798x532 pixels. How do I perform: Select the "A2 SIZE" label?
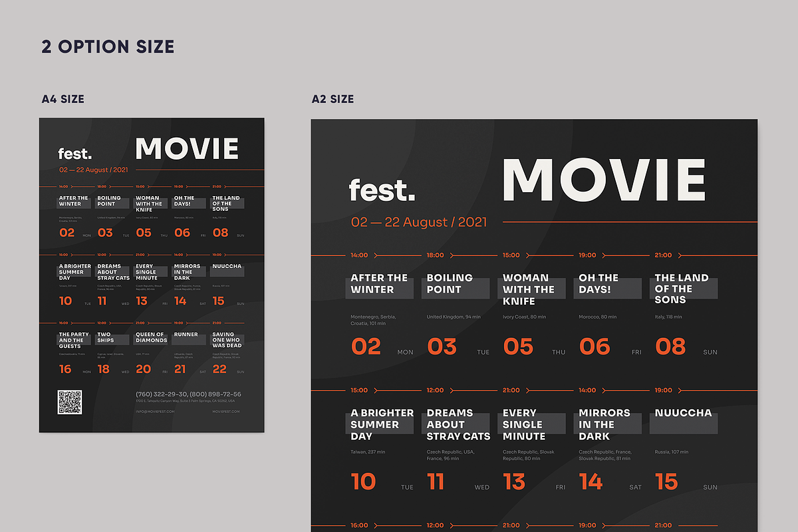click(x=332, y=99)
